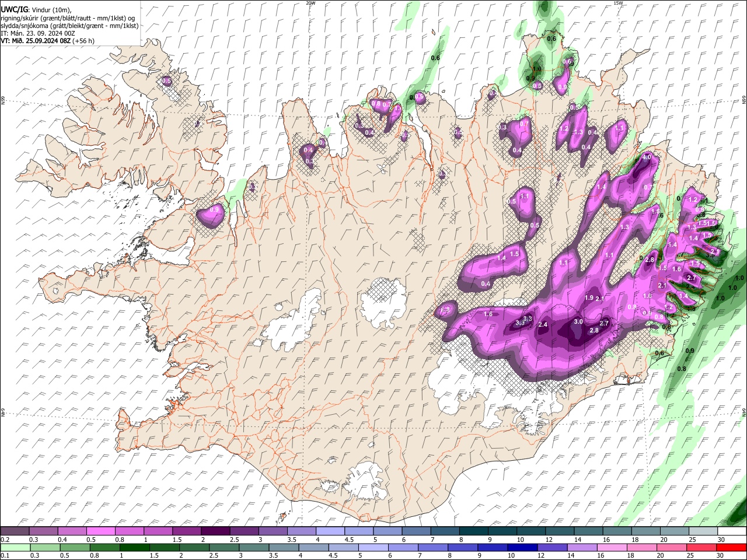Click the '15W' longitude label at the top
Screen dimensions: 747x560
(x=618, y=3)
